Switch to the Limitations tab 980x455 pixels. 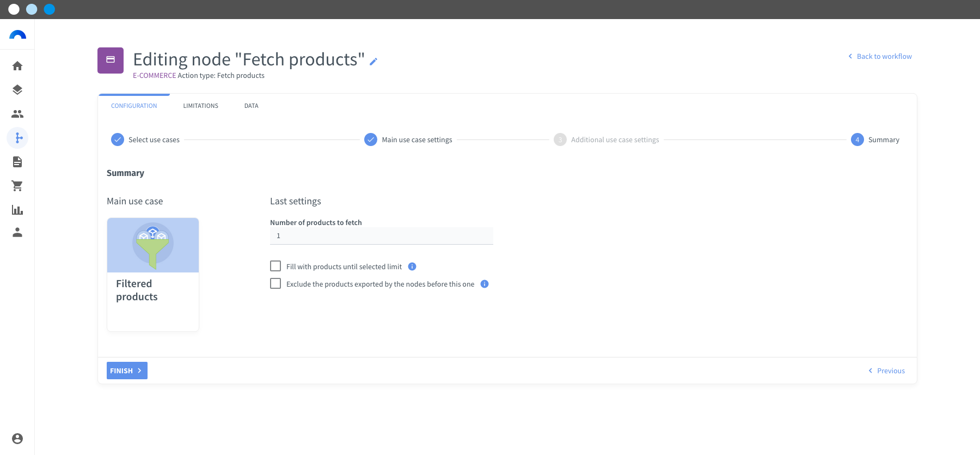point(200,106)
